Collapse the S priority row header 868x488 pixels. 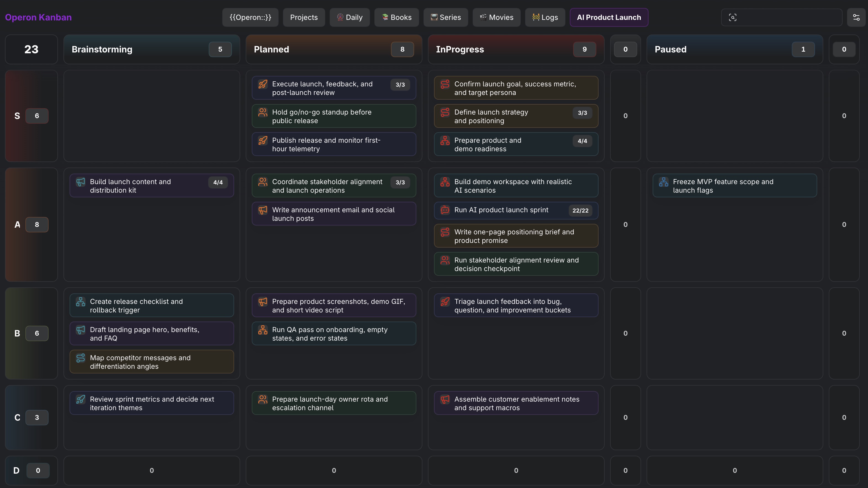31,116
